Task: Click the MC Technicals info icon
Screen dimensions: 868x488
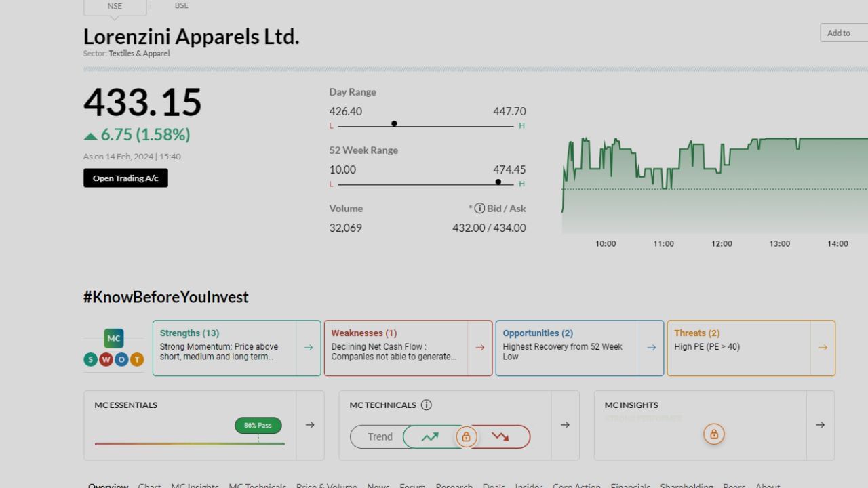Action: pos(426,405)
